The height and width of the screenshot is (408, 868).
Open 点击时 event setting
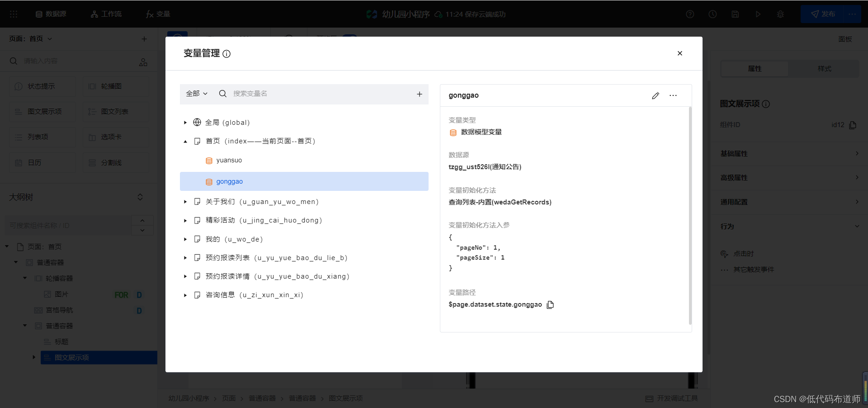tap(737, 254)
